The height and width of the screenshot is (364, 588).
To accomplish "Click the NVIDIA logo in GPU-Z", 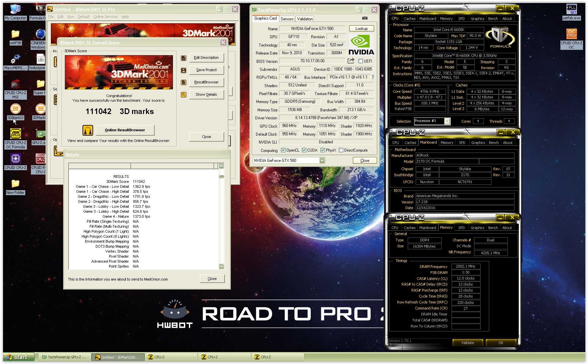I will coord(361,45).
